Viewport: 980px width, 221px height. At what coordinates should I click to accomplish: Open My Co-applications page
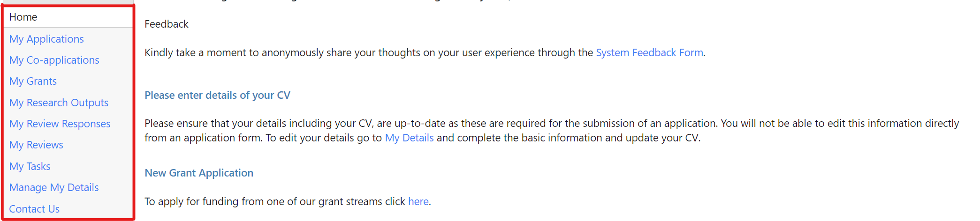54,60
